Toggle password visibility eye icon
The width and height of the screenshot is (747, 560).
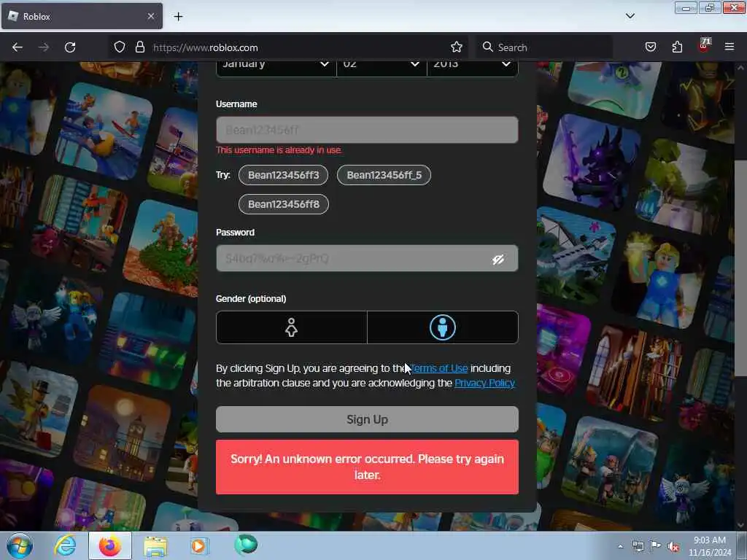click(x=498, y=259)
